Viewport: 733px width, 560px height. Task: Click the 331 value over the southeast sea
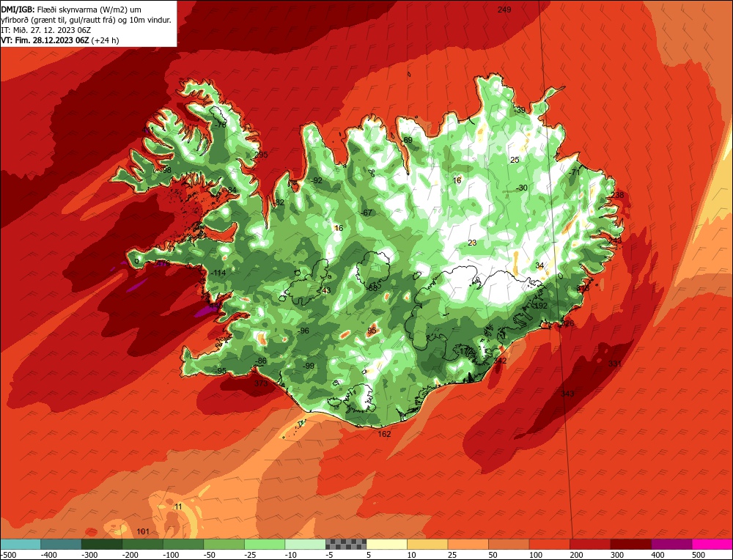(x=615, y=364)
